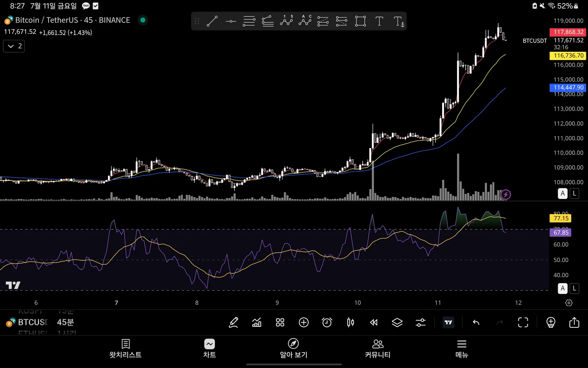
Task: Tap date 8 on the time axis
Action: click(x=197, y=303)
